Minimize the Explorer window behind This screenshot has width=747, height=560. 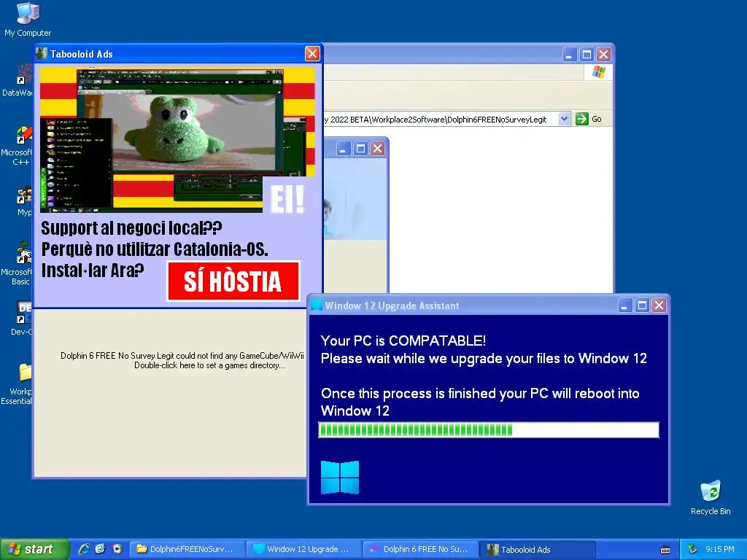(x=570, y=54)
